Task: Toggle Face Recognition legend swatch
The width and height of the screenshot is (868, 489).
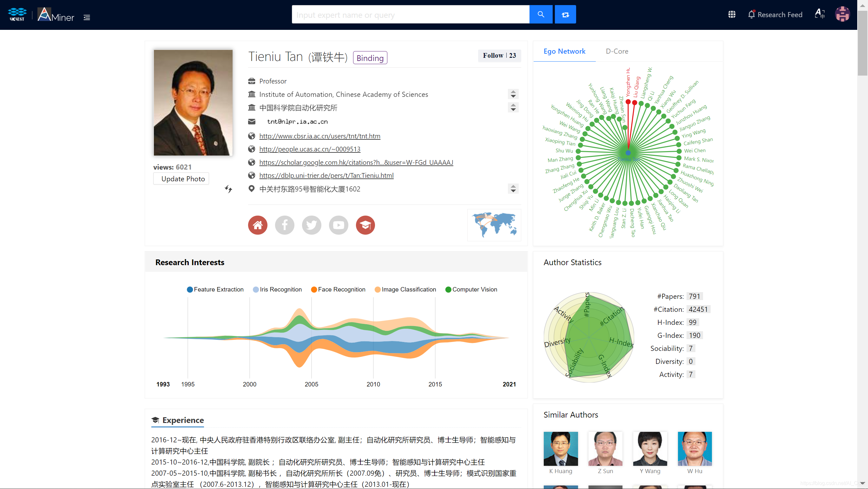Action: (314, 289)
